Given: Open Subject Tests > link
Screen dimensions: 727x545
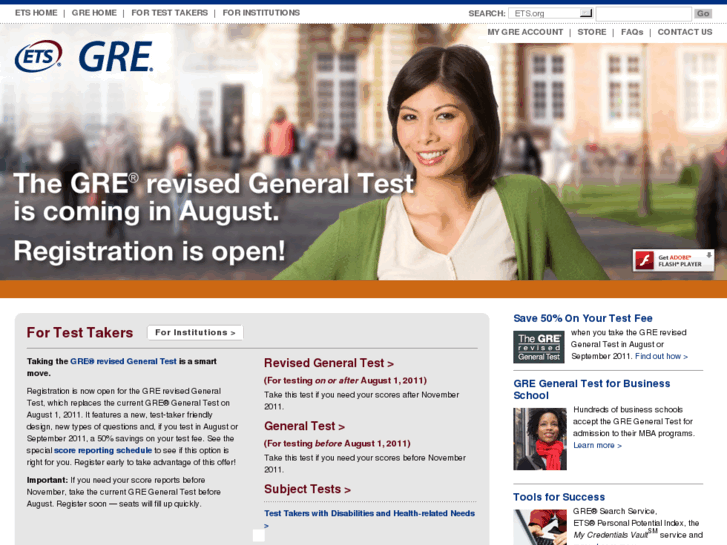Looking at the screenshot, I should 307,489.
